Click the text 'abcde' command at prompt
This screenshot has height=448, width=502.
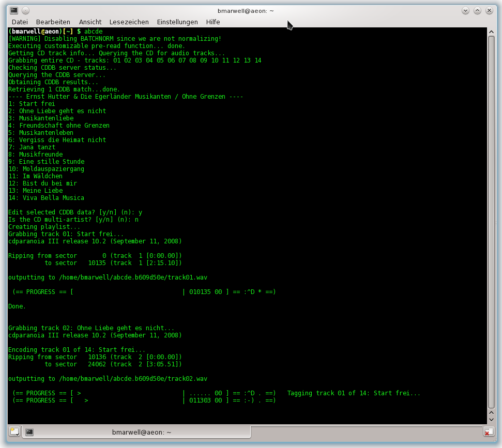click(94, 32)
